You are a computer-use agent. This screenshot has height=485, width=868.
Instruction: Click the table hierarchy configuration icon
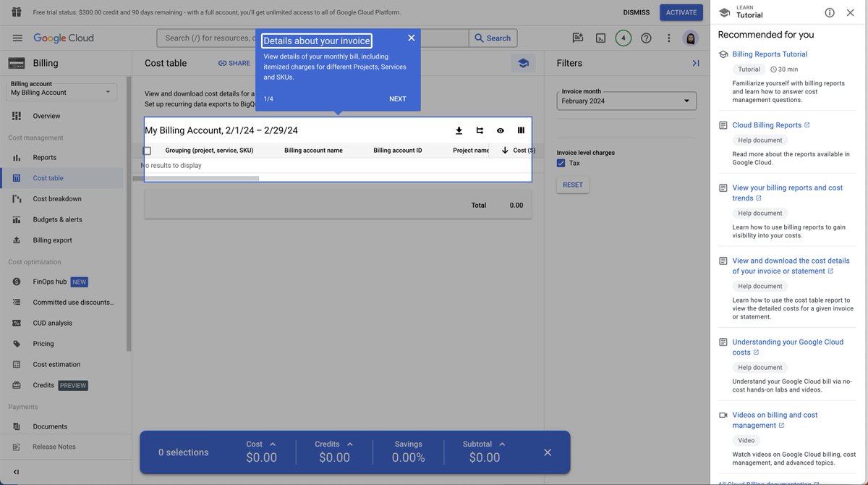479,130
